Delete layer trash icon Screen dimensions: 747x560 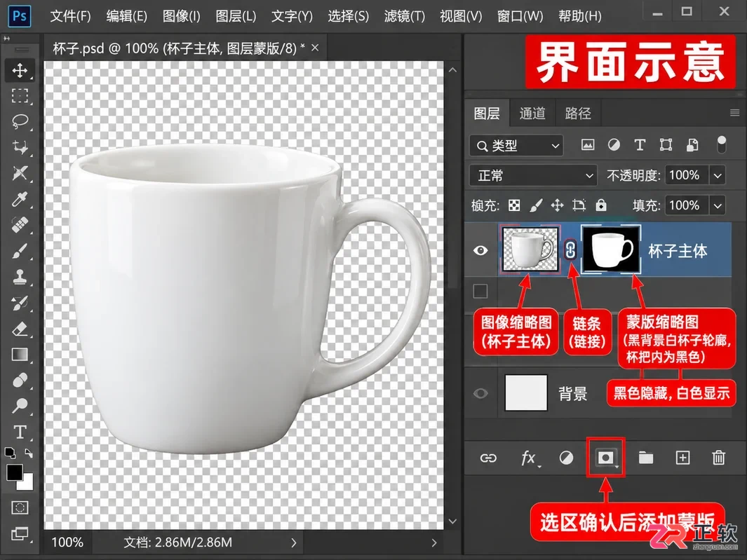coord(718,458)
